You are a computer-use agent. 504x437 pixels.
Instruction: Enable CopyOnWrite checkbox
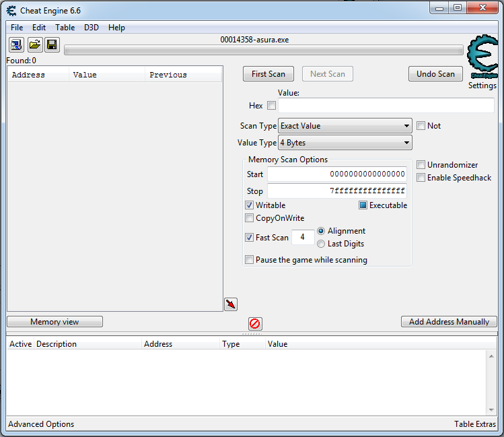(250, 218)
